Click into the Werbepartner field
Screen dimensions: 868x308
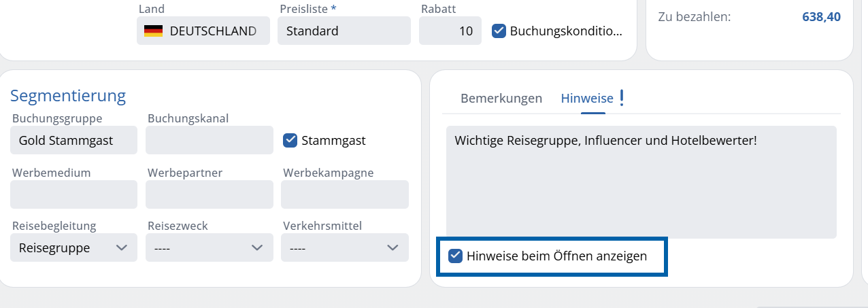coord(209,194)
